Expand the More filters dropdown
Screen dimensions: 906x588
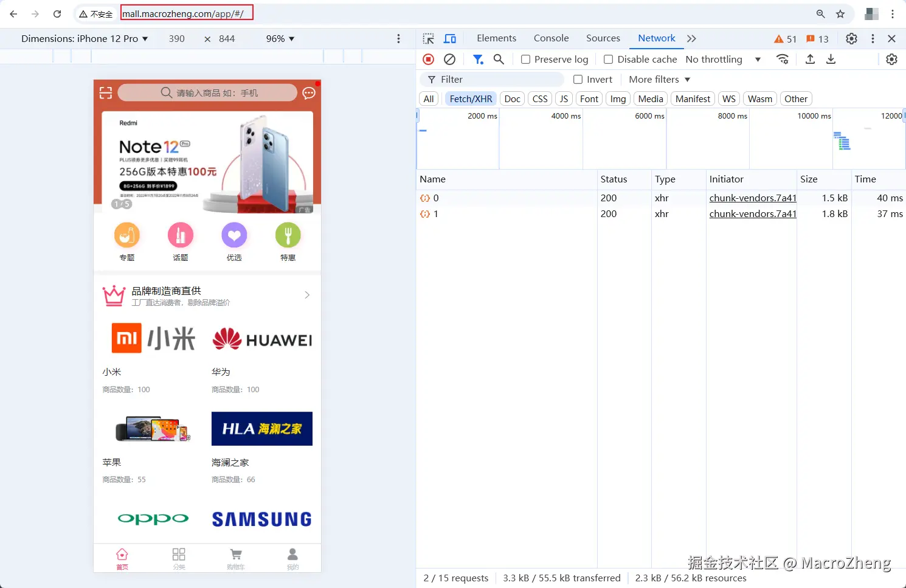[x=660, y=79]
